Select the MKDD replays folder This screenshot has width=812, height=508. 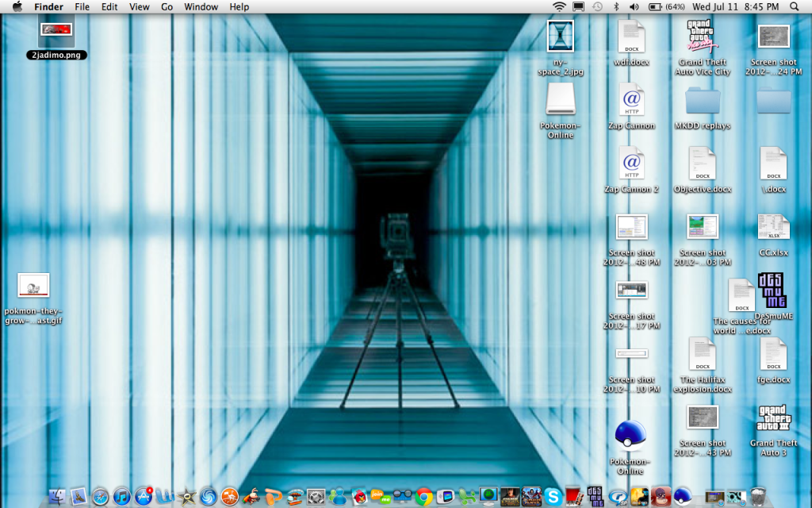[703, 101]
